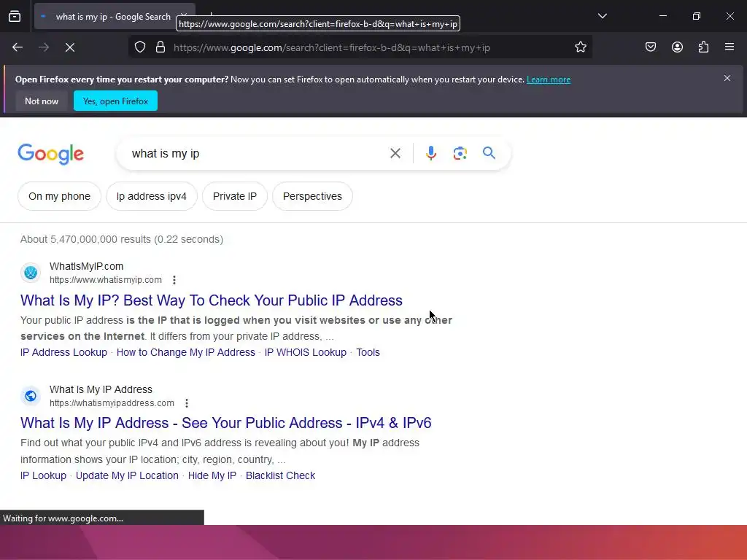Click the About 5,470,000,000 results text
Image resolution: width=747 pixels, height=560 pixels.
[122, 239]
